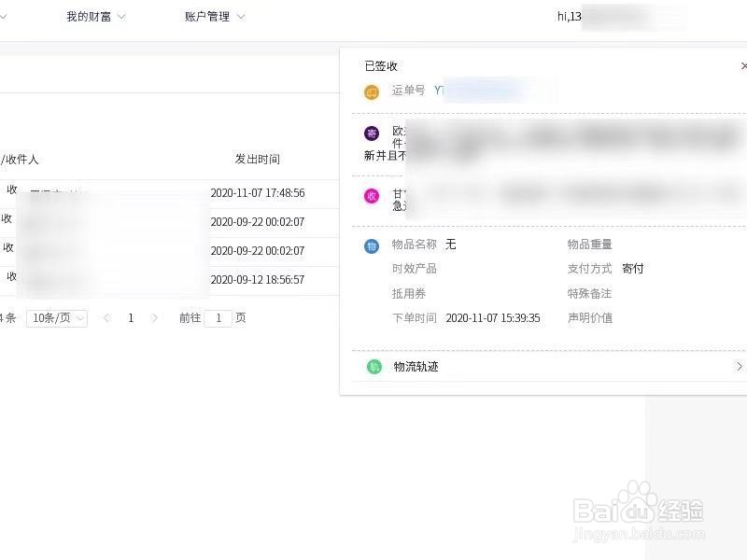Click the green logistics trajectory (轨) icon
The height and width of the screenshot is (560, 747).
(x=373, y=367)
